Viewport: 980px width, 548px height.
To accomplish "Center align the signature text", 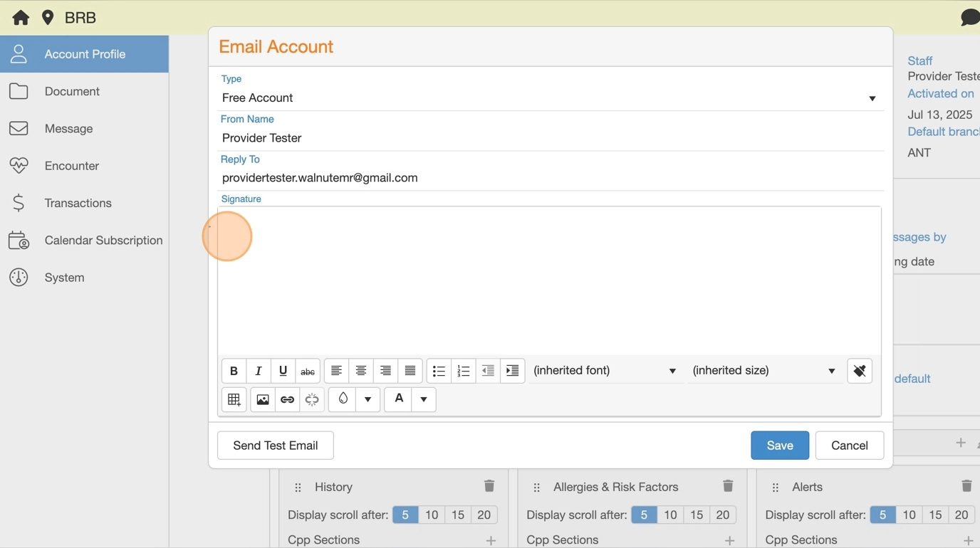I will [x=361, y=371].
